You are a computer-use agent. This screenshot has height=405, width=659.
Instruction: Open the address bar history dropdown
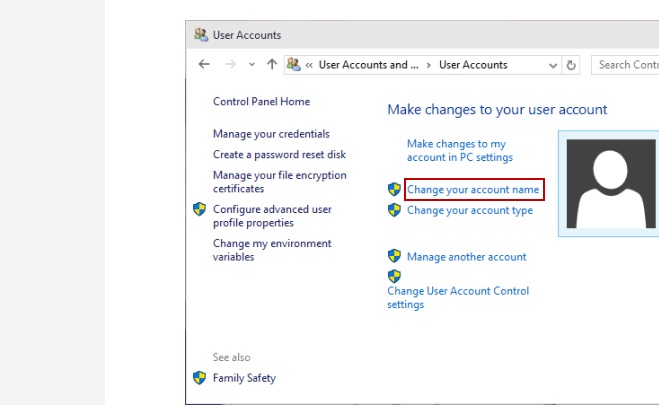point(554,65)
